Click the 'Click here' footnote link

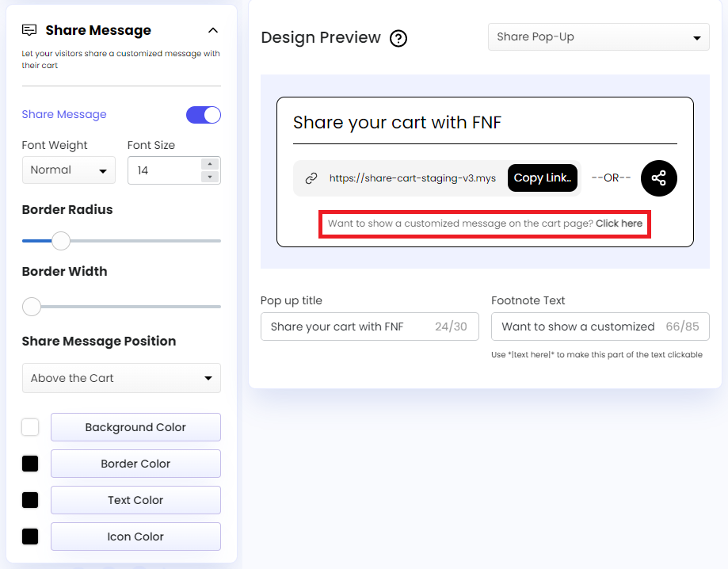[x=619, y=223]
